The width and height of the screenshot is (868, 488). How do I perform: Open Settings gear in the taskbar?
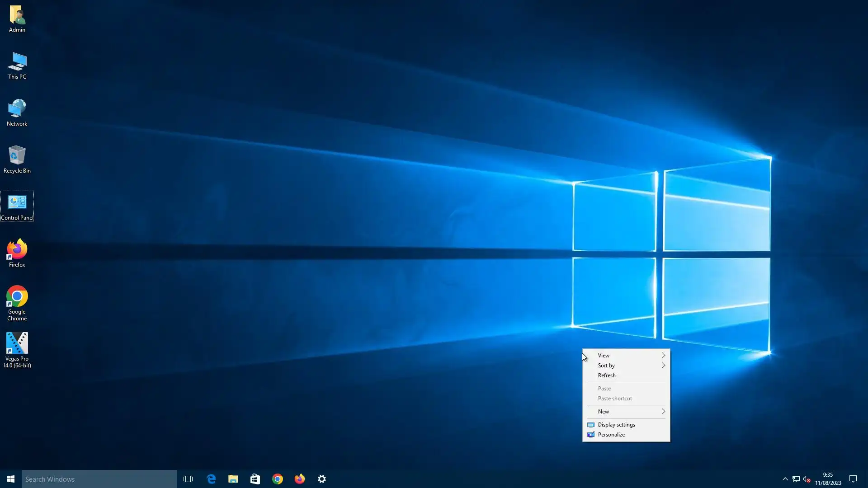coord(322,479)
